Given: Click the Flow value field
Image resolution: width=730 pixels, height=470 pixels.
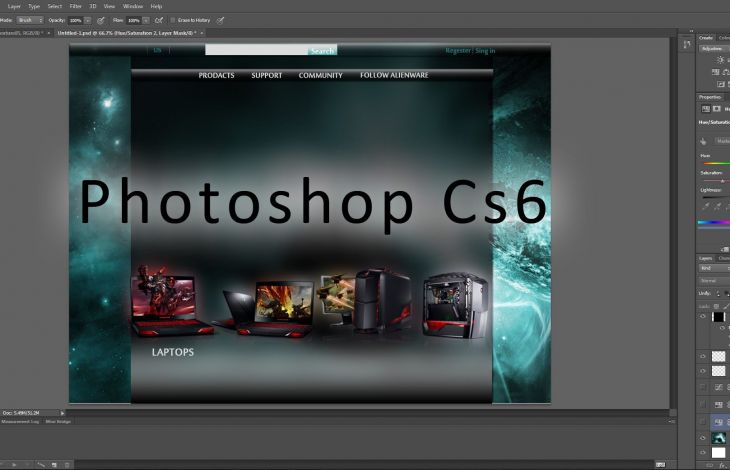Looking at the screenshot, I should pyautogui.click(x=134, y=20).
